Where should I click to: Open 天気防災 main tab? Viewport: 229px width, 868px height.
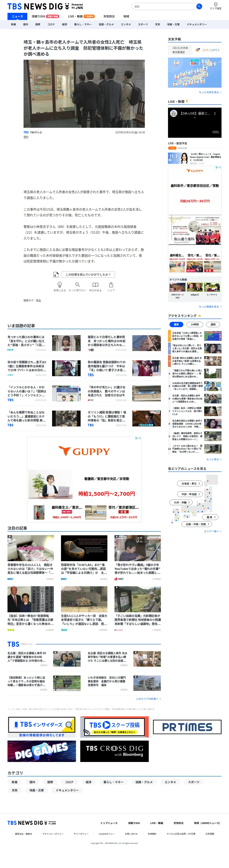(x=109, y=16)
